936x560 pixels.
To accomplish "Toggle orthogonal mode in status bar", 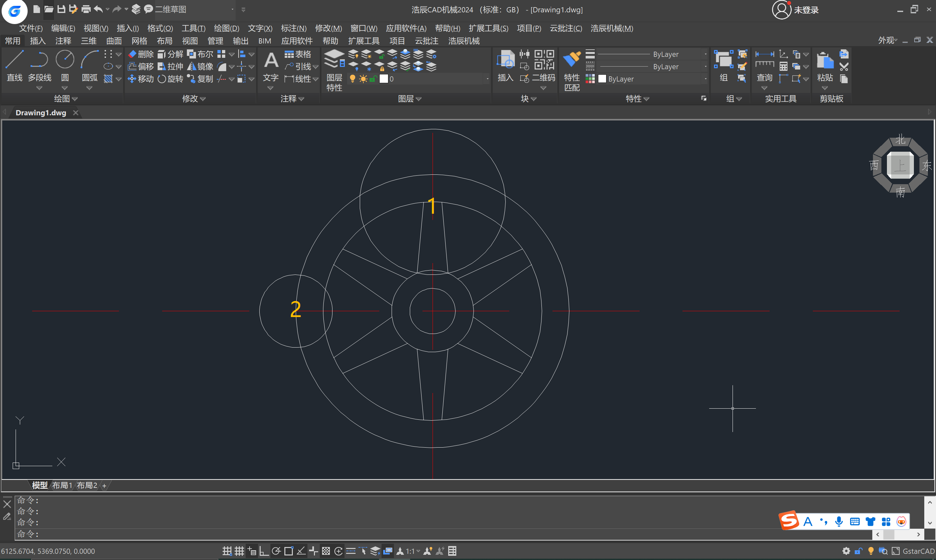I will pyautogui.click(x=264, y=551).
